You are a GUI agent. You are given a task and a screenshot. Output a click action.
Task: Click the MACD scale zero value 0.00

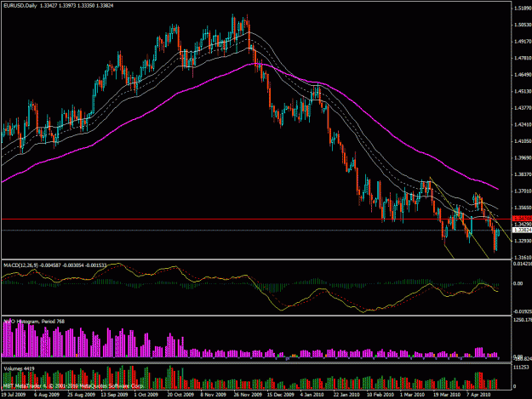pyautogui.click(x=518, y=283)
